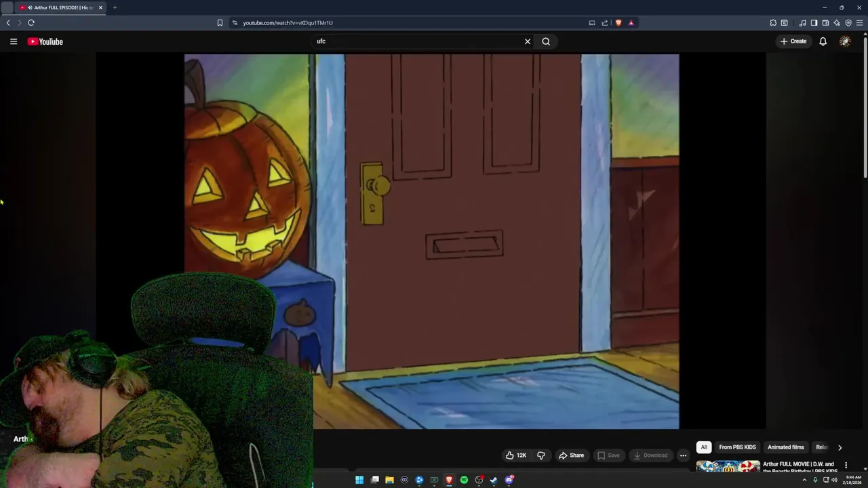Close the Arthur FULL EPISODE tab
This screenshot has width=868, height=488.
click(100, 7)
